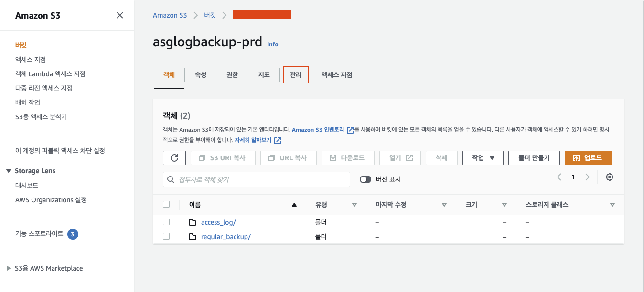Focus the 접두사로 객체 찾기 search field

(257, 179)
